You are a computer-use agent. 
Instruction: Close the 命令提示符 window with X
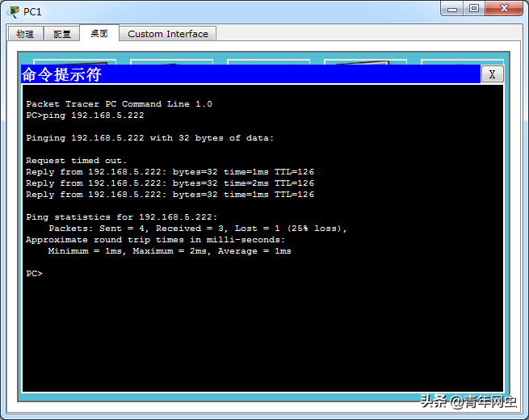click(492, 74)
